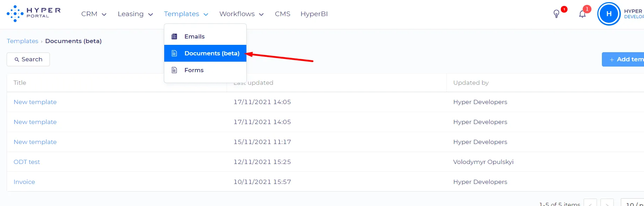The height and width of the screenshot is (206, 644).
Task: Open the lightbulb tips icon
Action: [556, 14]
